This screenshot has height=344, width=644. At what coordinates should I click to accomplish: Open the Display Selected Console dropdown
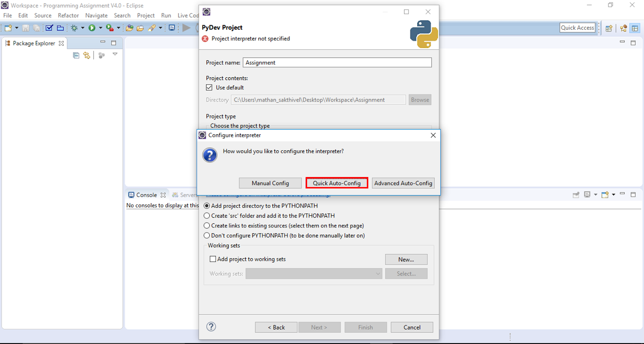596,195
